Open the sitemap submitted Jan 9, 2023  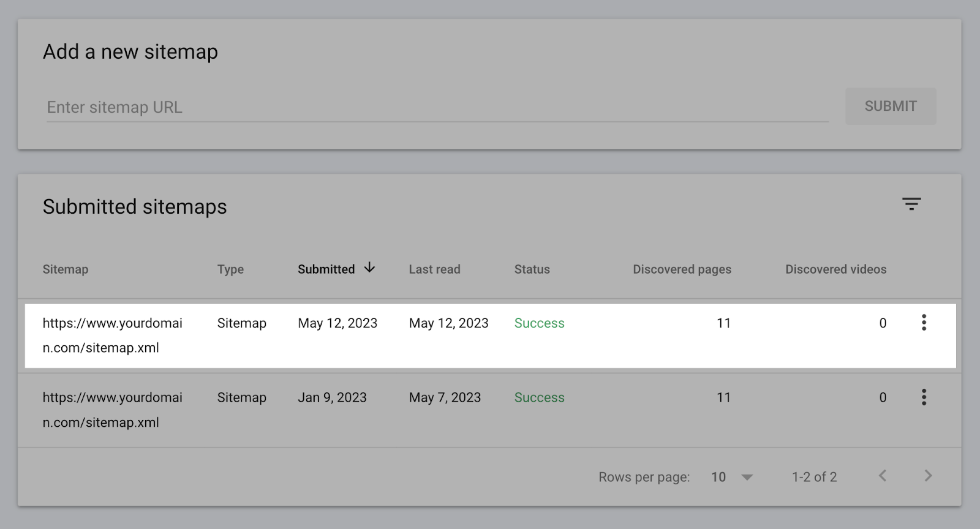(113, 410)
